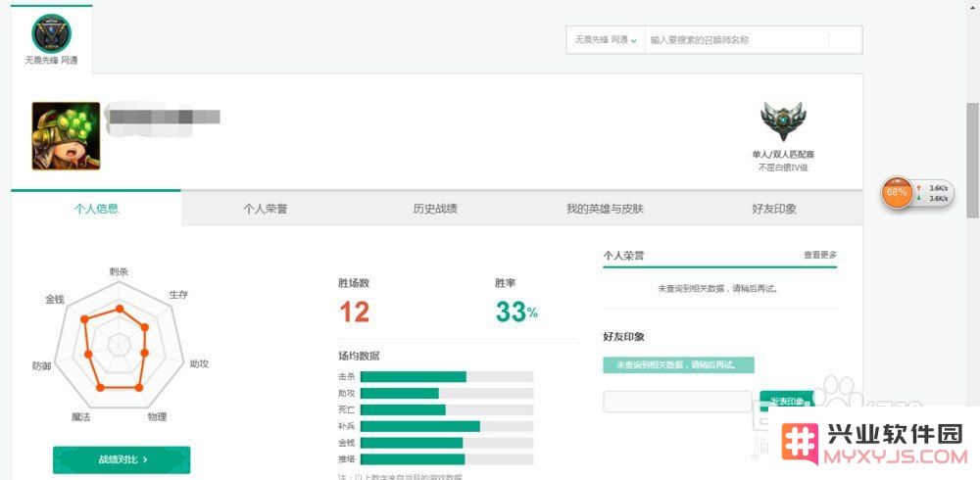The width and height of the screenshot is (980, 480).
Task: Click the 无畏先锋 网通 server emblem icon
Action: tap(51, 33)
